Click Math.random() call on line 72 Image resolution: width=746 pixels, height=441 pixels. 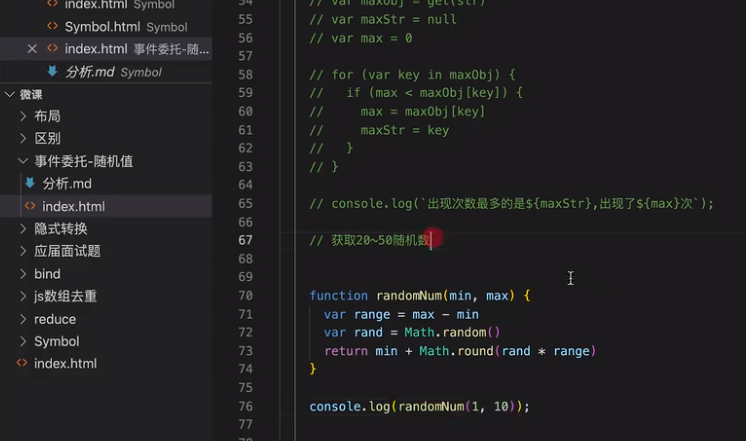pos(452,332)
